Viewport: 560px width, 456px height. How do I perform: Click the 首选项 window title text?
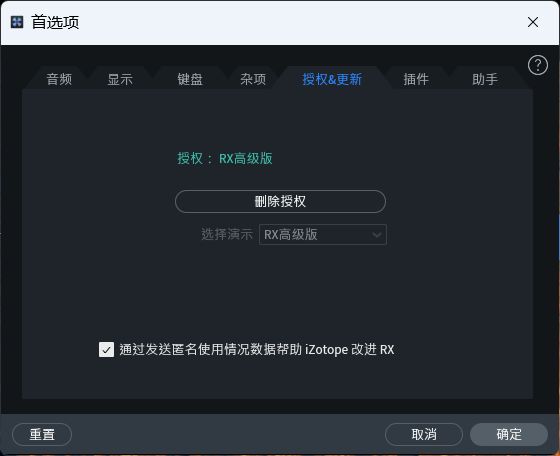[x=55, y=22]
